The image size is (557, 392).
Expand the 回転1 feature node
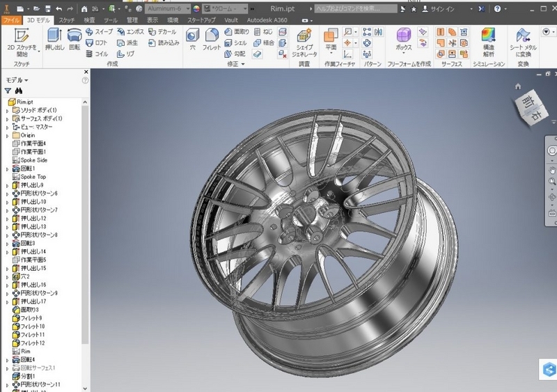click(x=7, y=169)
